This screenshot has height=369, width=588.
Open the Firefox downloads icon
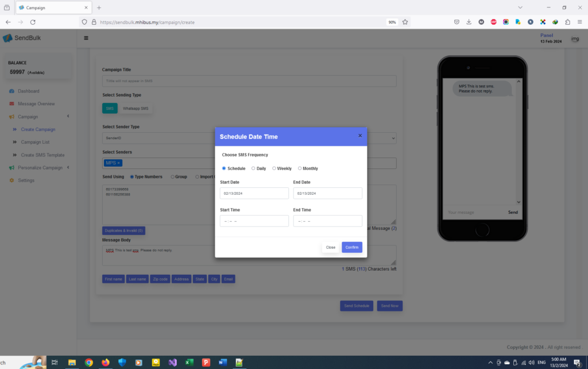point(469,22)
